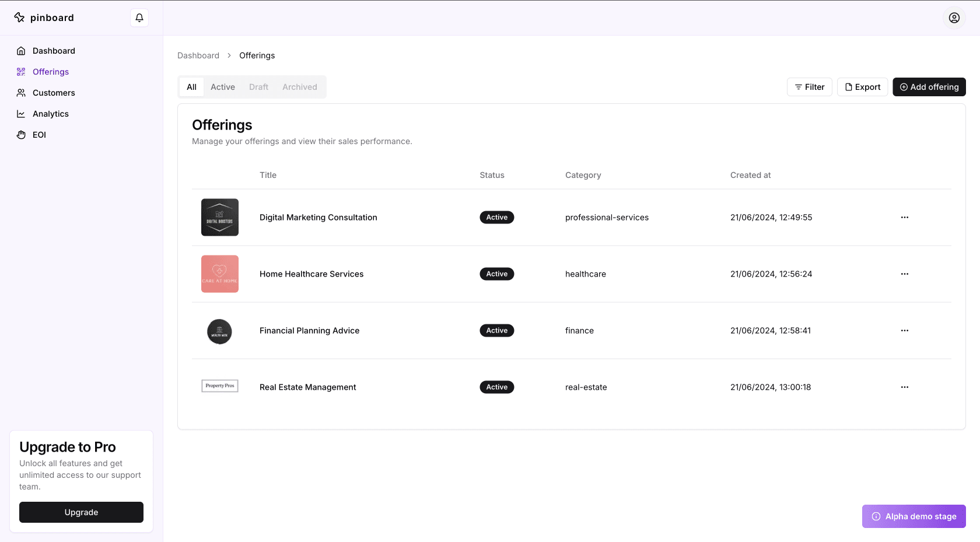
Task: Switch to the Archived tab
Action: tap(300, 87)
